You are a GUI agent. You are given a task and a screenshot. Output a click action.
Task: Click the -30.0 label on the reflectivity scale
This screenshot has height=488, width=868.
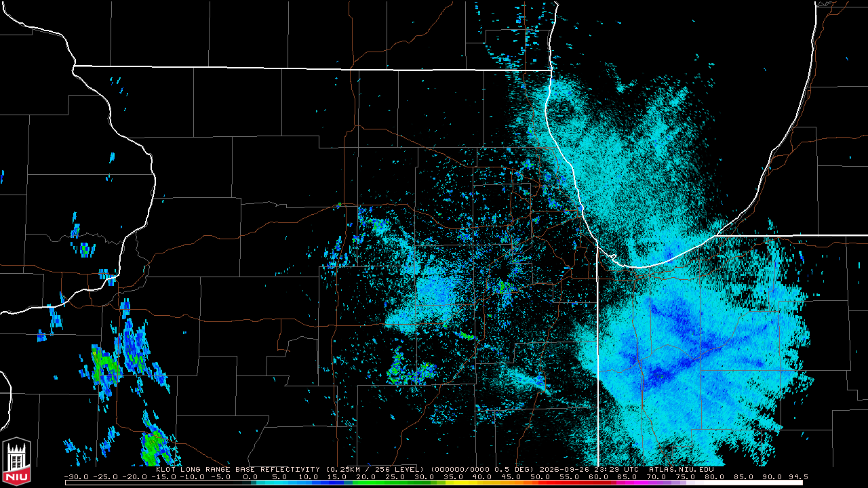tap(75, 477)
